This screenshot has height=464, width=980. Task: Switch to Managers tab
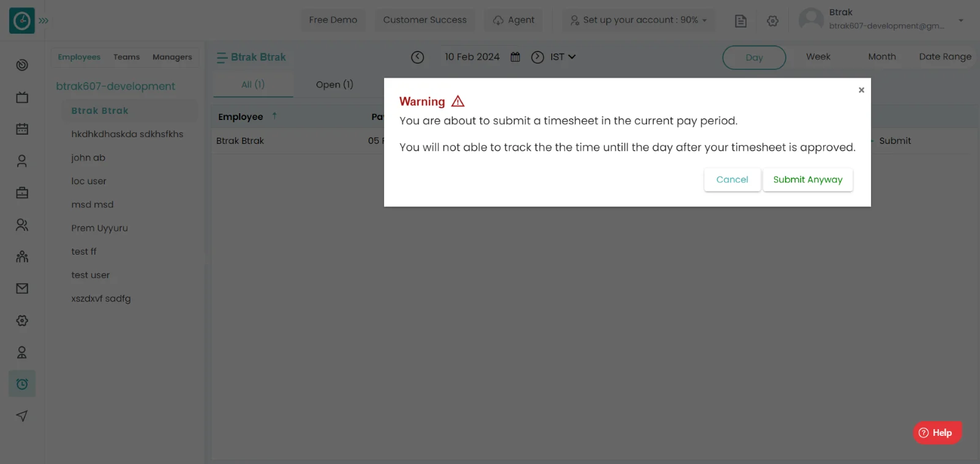click(172, 57)
